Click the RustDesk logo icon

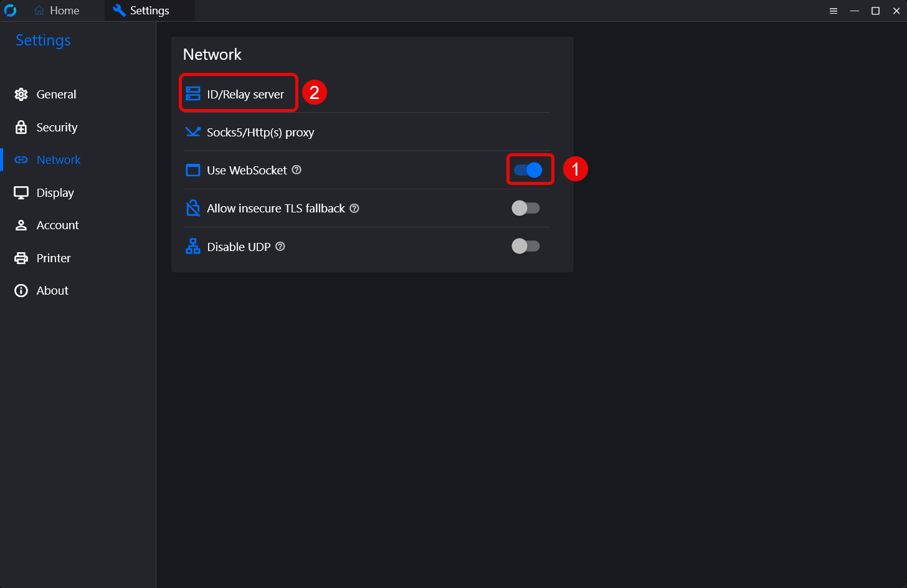(x=10, y=11)
